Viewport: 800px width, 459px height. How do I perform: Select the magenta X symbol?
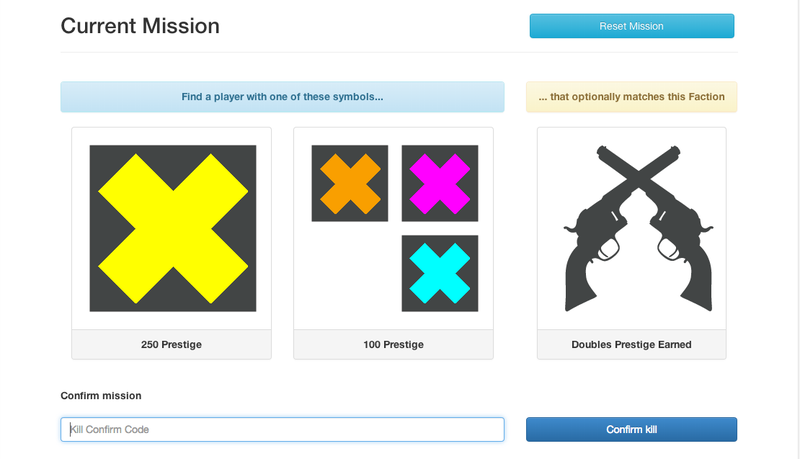[x=440, y=184]
